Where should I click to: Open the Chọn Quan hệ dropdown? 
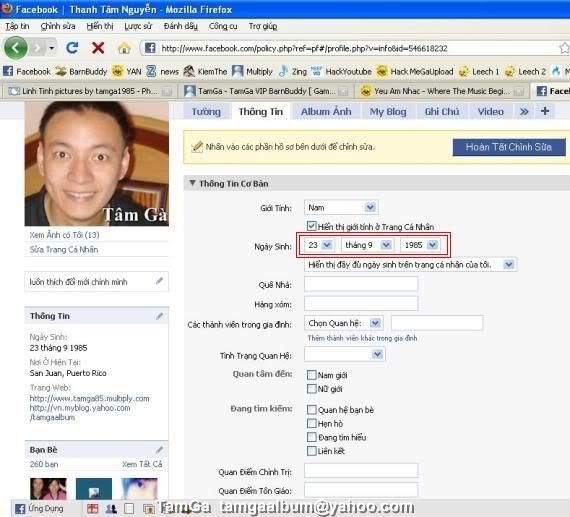[x=344, y=323]
